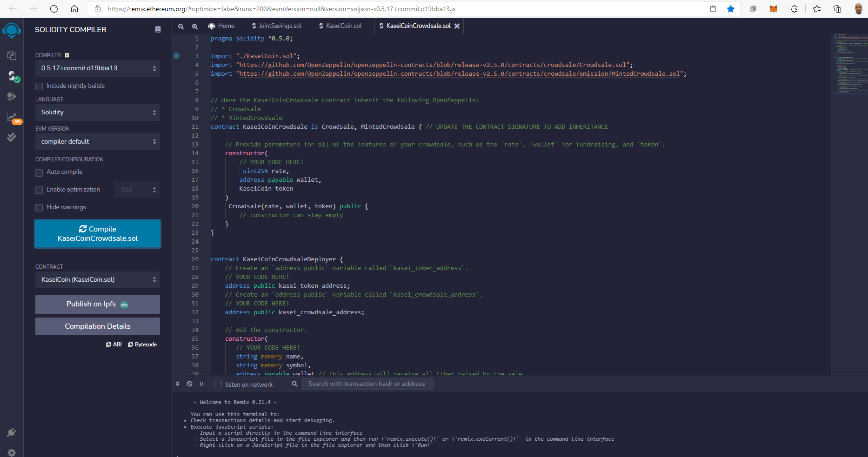The height and width of the screenshot is (457, 868).
Task: Open the Language Solidity dropdown
Action: point(98,113)
